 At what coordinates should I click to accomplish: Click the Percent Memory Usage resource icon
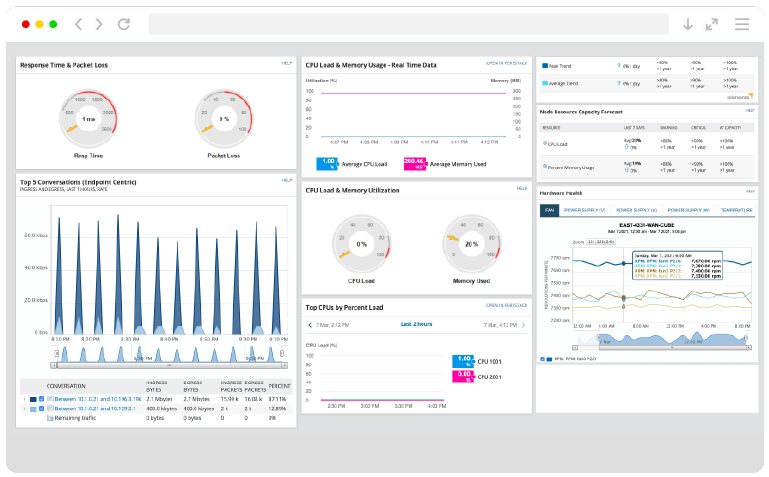[x=545, y=166]
